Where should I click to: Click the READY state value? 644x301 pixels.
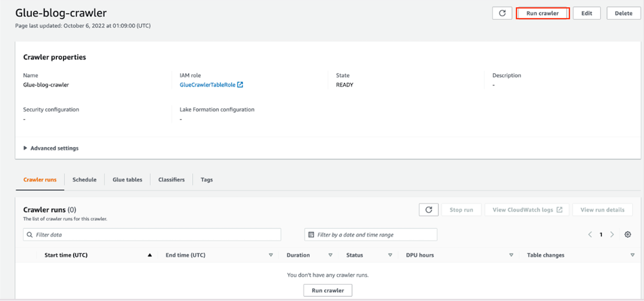[345, 85]
